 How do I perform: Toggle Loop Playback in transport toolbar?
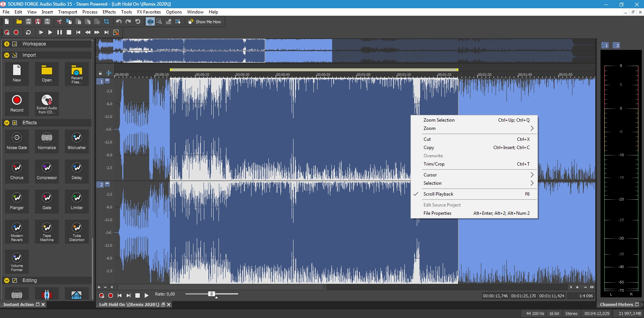click(28, 32)
